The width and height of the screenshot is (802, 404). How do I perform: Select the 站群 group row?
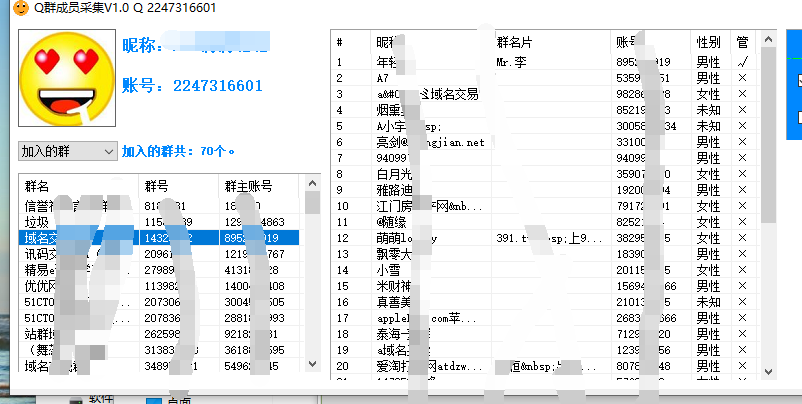[159, 334]
